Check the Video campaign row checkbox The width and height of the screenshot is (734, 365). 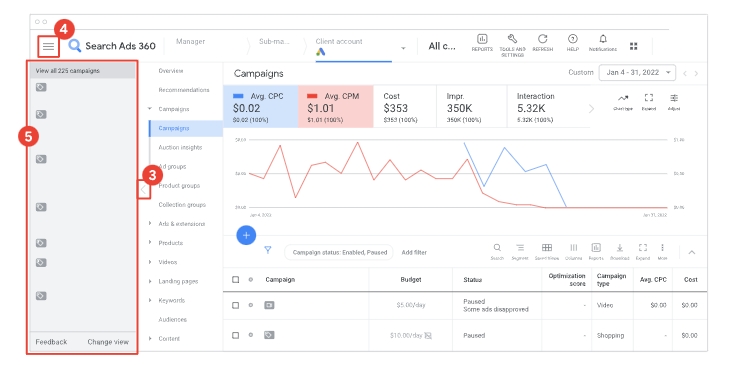click(235, 305)
